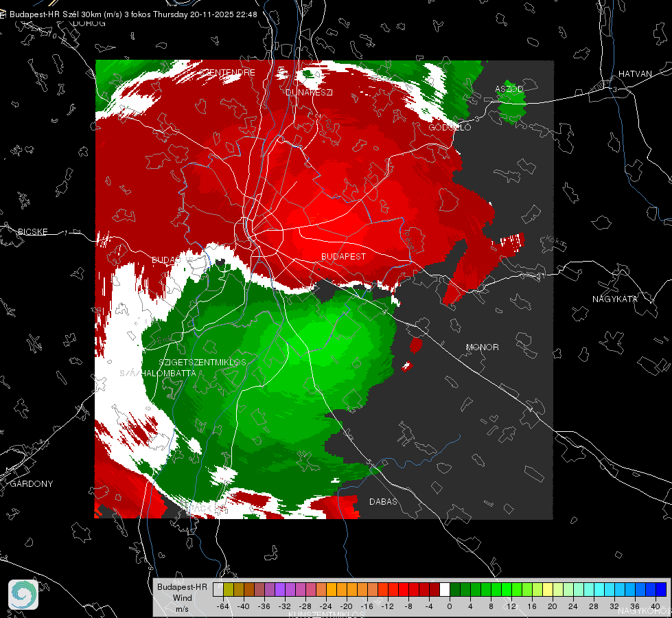The width and height of the screenshot is (672, 618).
Task: Click the 20 legend tick value
Action: coord(553,606)
